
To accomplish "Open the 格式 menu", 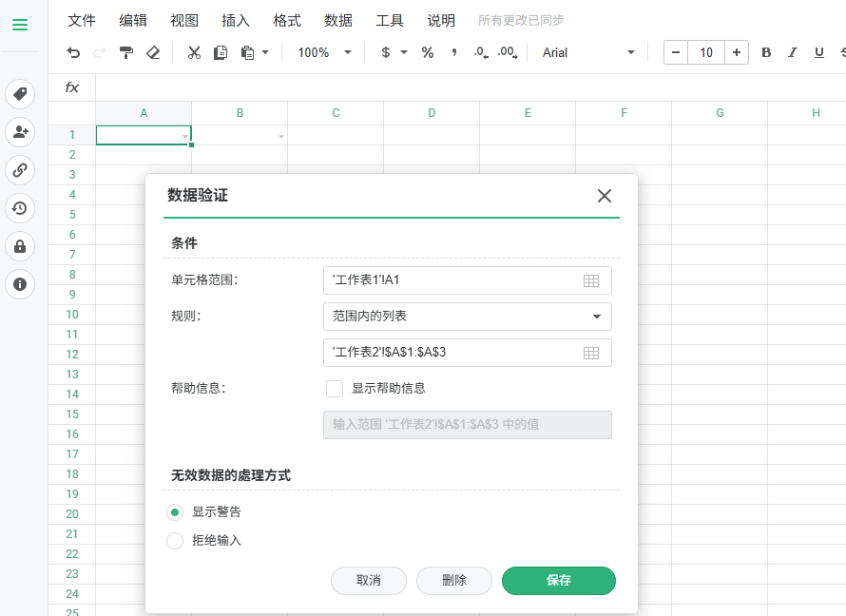I will pyautogui.click(x=287, y=20).
